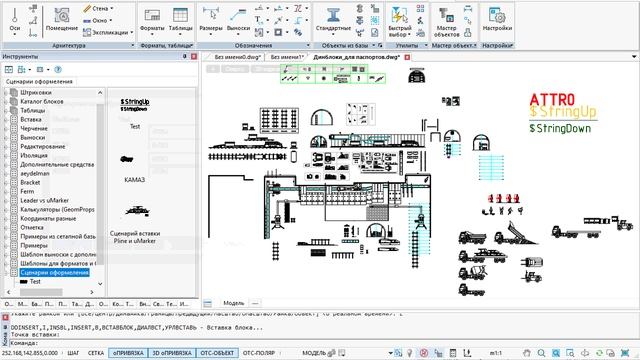Select the Вставка tree item
This screenshot has width=640, height=360.
point(31,120)
